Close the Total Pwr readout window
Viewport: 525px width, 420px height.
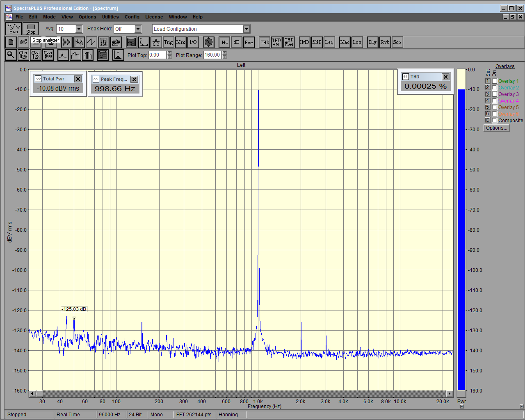[78, 79]
